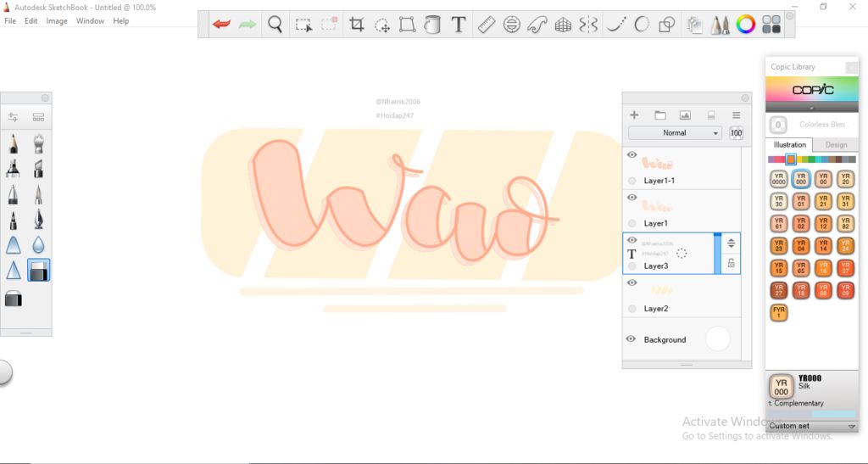Pick the Crop tool
Viewport: 868px width, 464px height.
click(x=357, y=25)
